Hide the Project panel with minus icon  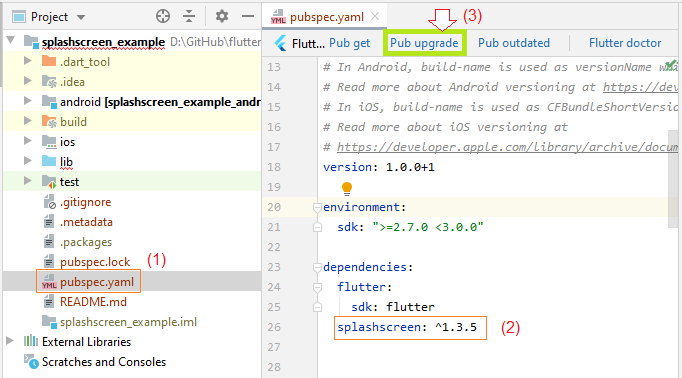[248, 17]
